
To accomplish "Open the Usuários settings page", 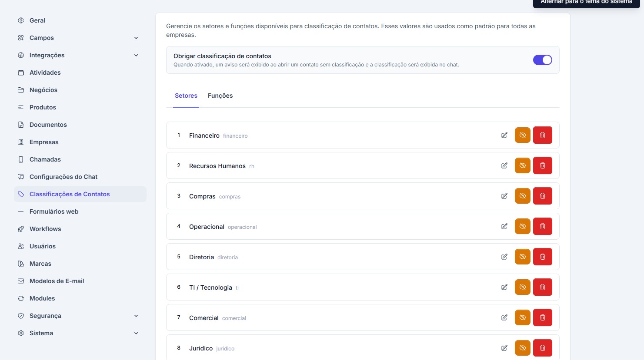I will [43, 246].
